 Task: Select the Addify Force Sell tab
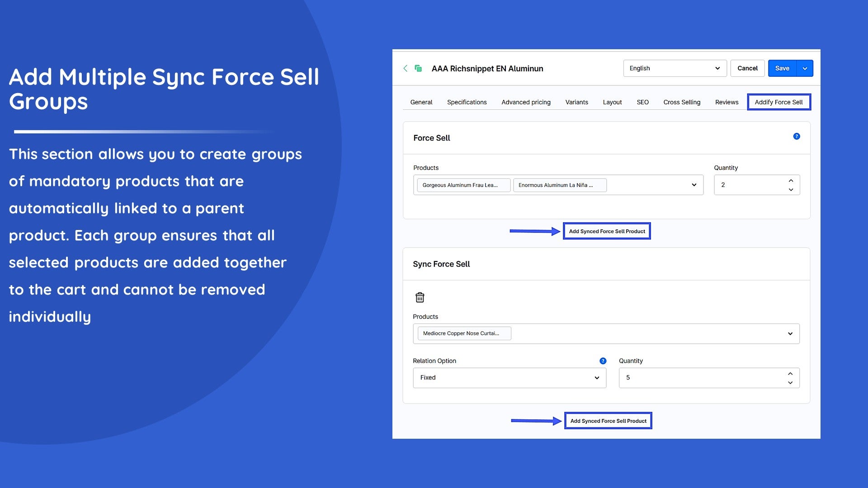pos(778,102)
